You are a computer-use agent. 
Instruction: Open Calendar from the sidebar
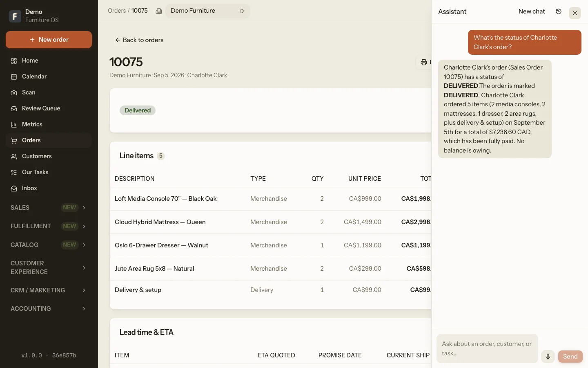49,76
